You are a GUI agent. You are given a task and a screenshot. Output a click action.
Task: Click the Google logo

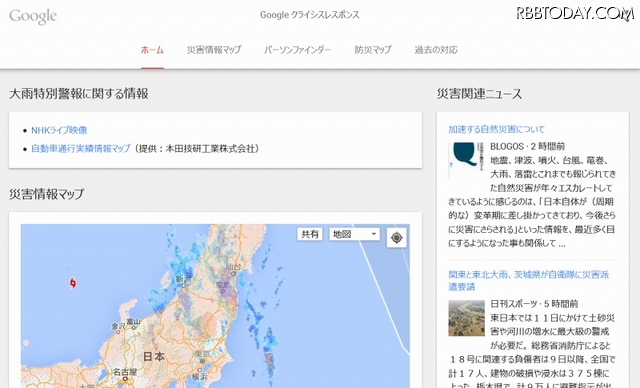(x=33, y=16)
